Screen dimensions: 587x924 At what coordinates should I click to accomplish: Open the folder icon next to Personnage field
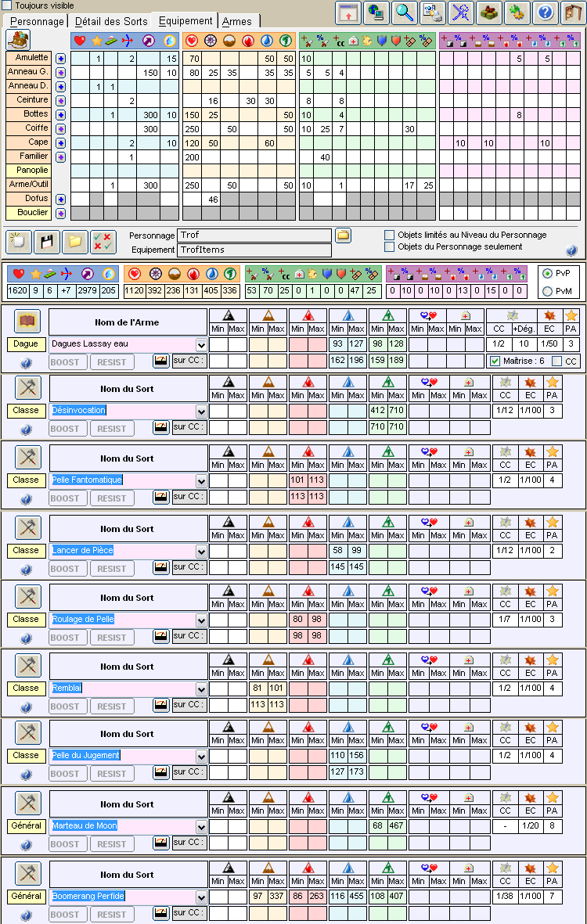tap(343, 235)
